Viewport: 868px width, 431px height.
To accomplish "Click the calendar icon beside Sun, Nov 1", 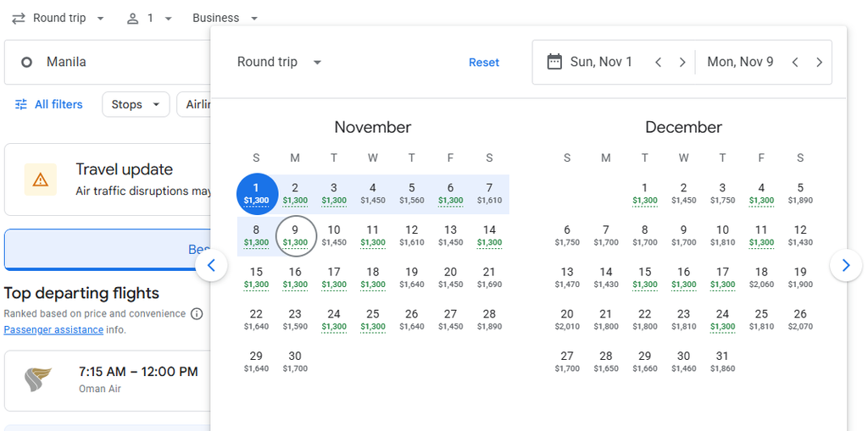I will pos(554,62).
